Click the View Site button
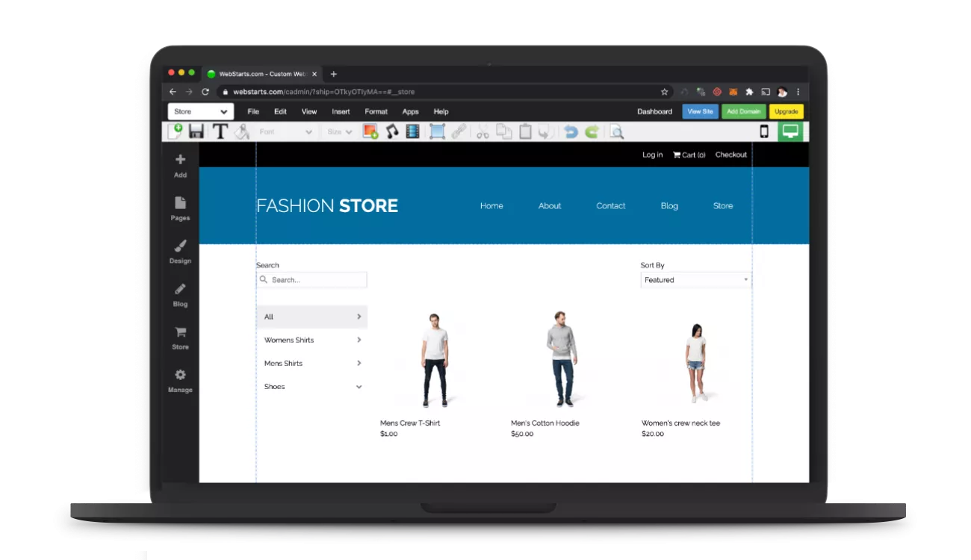This screenshot has height=560, width=971. (700, 112)
